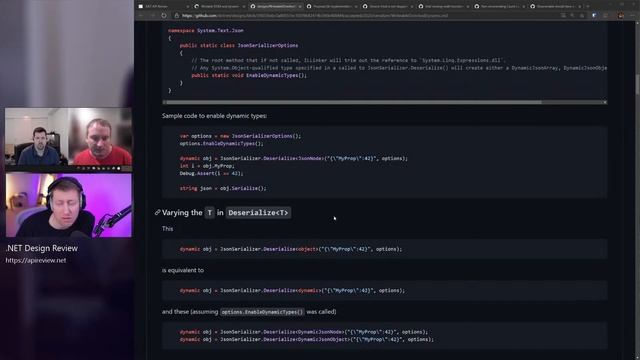Click the two-person webcam thumbnail
This screenshot has width=640, height=360.
(x=68, y=137)
